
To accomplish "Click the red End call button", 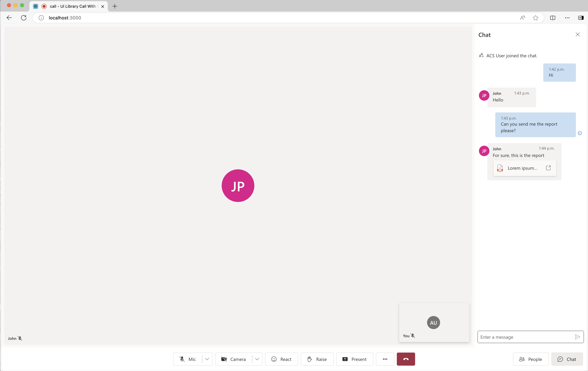I will [405, 359].
